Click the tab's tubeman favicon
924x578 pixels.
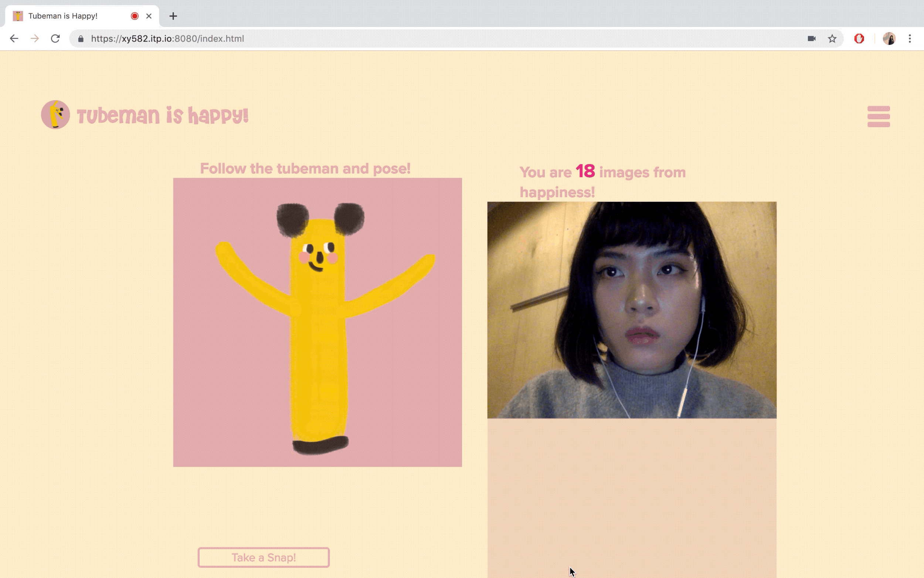click(18, 16)
